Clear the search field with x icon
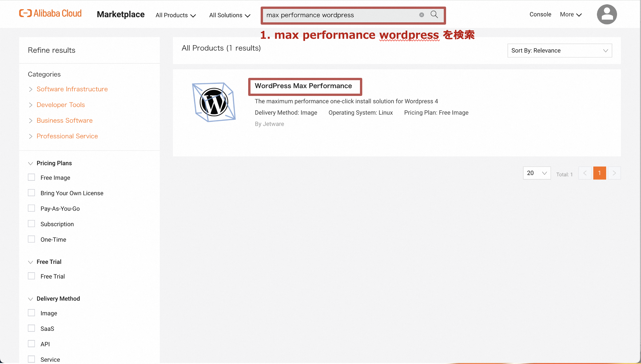The height and width of the screenshot is (364, 641). (421, 15)
